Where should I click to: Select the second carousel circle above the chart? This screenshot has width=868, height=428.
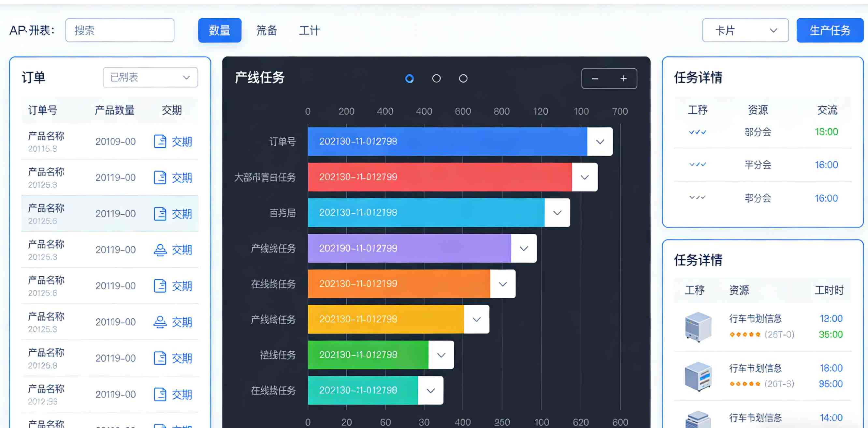click(x=436, y=78)
